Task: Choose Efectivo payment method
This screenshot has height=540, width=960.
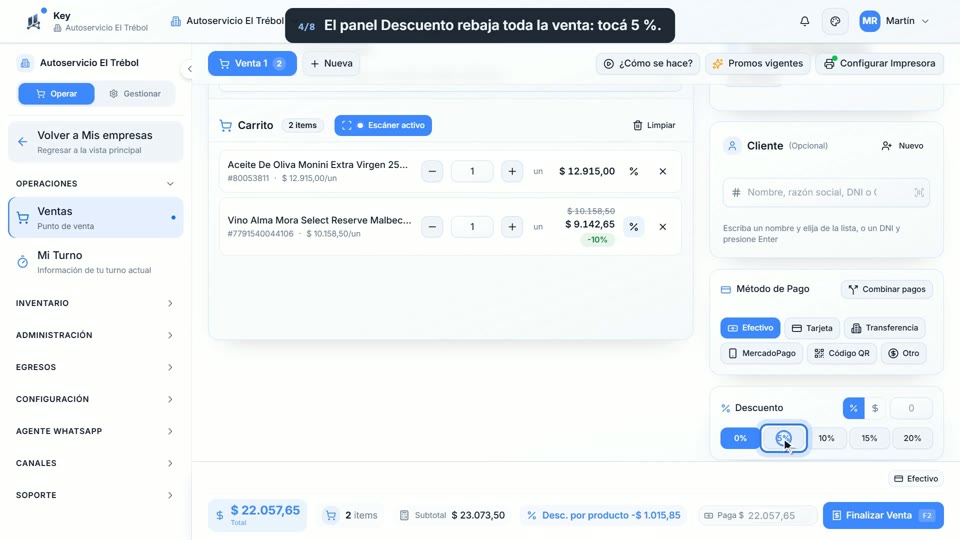Action: click(750, 328)
